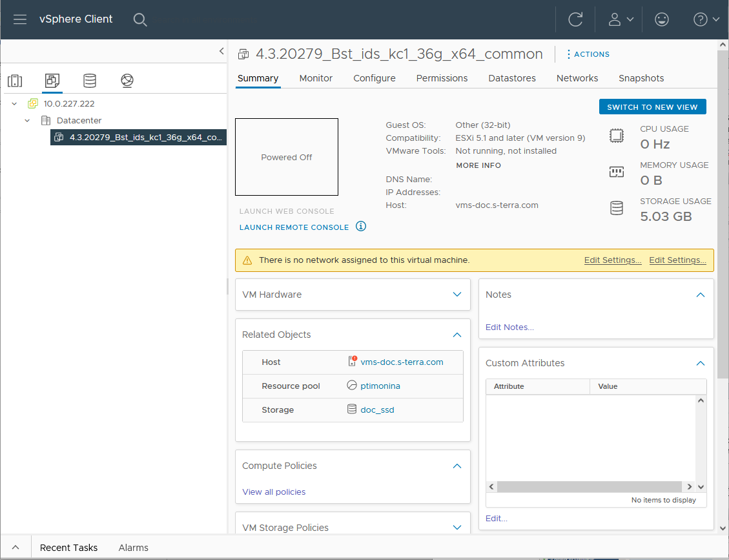729x560 pixels.
Task: Open doc_ssd storage link
Action: tap(377, 410)
